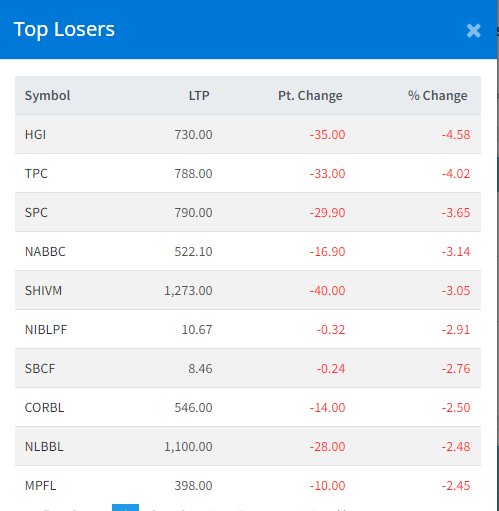Select the NLBBL symbol

[44, 447]
